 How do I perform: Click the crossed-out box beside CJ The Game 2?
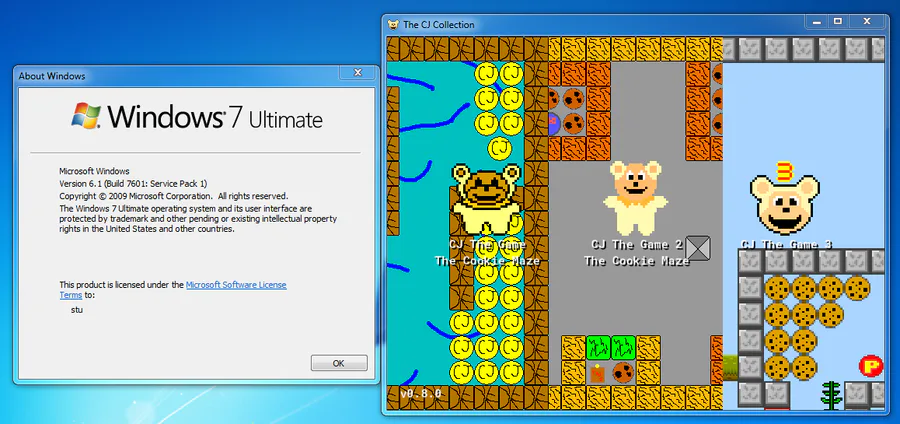[698, 248]
